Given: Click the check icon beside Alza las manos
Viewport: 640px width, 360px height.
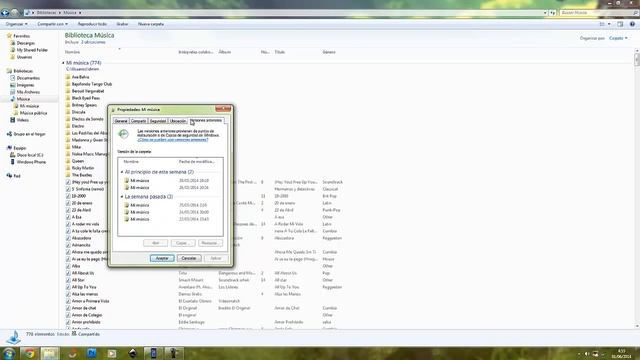Looking at the screenshot, I should (x=68, y=294).
